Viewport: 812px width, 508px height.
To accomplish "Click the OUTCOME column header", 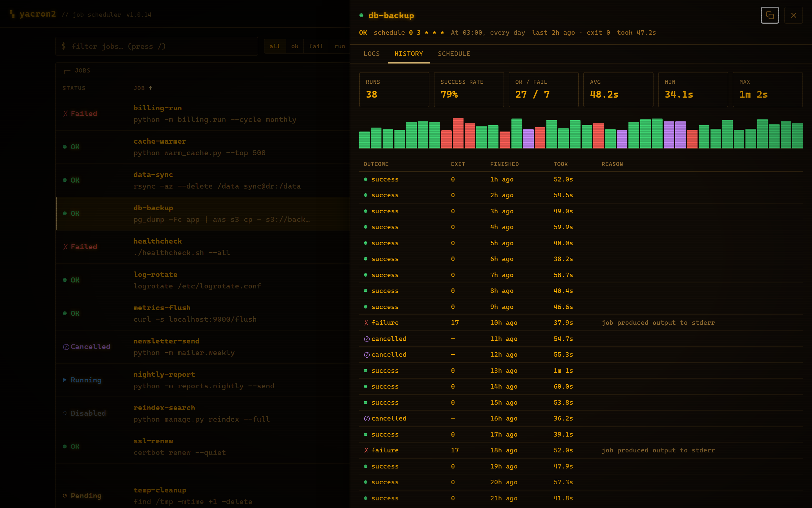I will 376,164.
